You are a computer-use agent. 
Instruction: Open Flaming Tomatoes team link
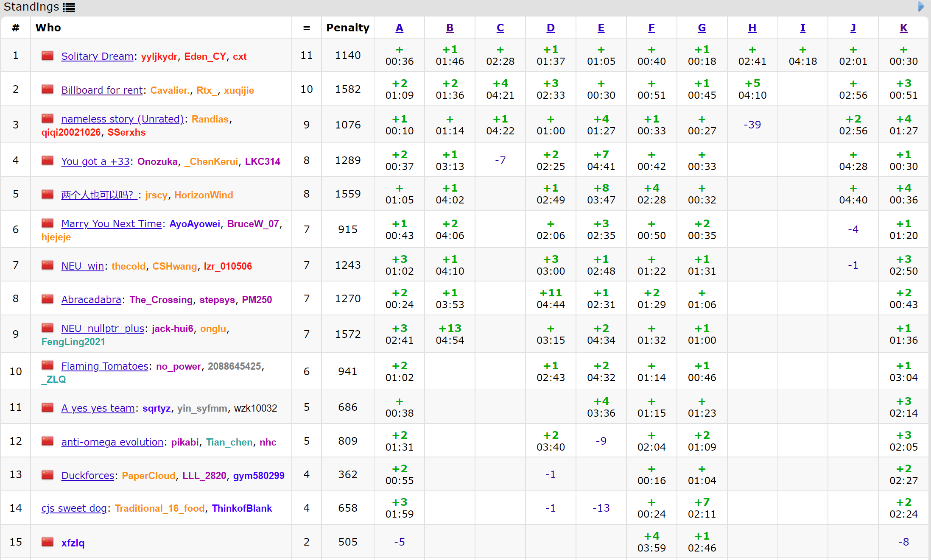coord(105,366)
